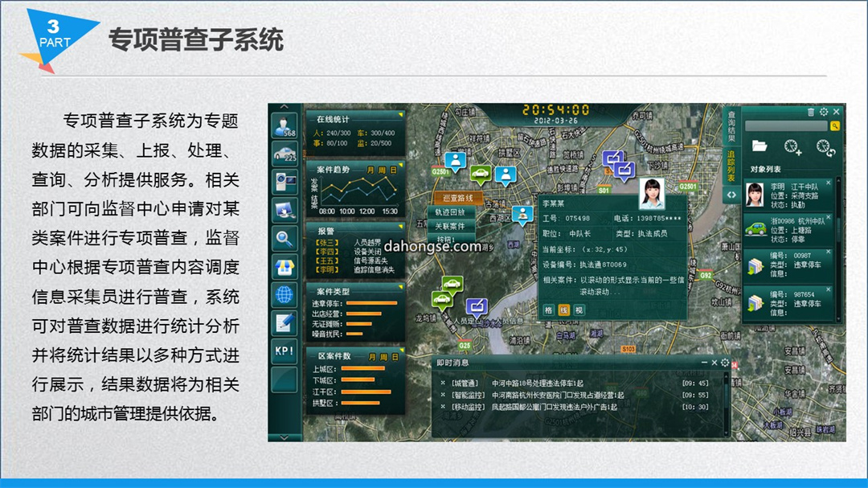The width and height of the screenshot is (868, 488).
Task: Toggle the 在线统计 panel corner arrow
Action: click(x=400, y=115)
